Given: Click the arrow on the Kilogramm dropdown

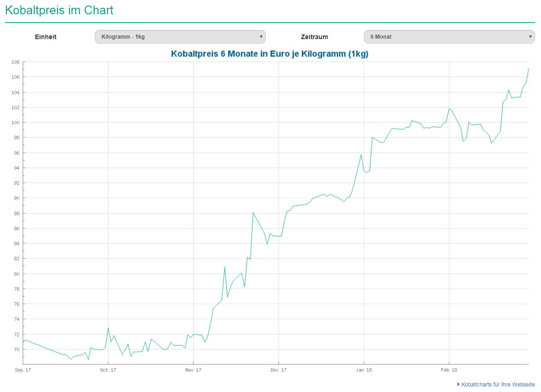Looking at the screenshot, I should pos(261,37).
